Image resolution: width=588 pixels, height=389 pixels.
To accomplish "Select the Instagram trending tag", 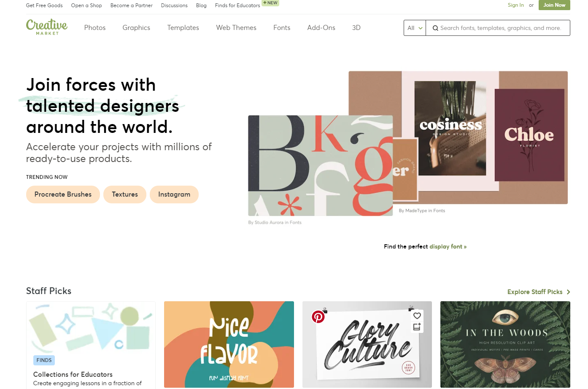I will pos(174,194).
